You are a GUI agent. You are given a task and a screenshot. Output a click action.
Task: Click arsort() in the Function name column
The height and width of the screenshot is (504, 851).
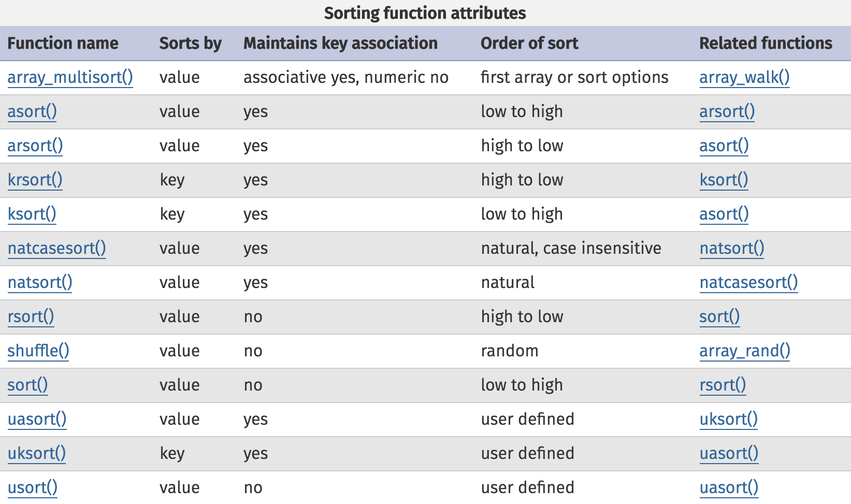35,146
